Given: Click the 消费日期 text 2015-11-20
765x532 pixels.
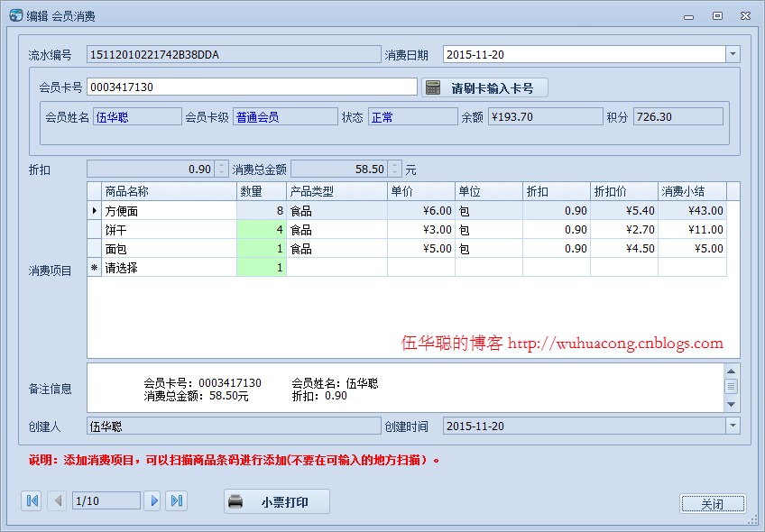Looking at the screenshot, I should click(475, 55).
